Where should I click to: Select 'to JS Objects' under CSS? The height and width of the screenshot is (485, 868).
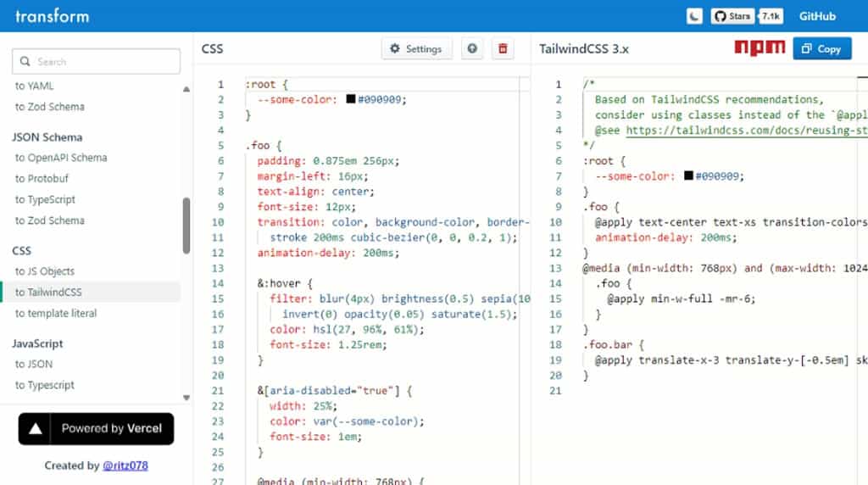click(44, 271)
